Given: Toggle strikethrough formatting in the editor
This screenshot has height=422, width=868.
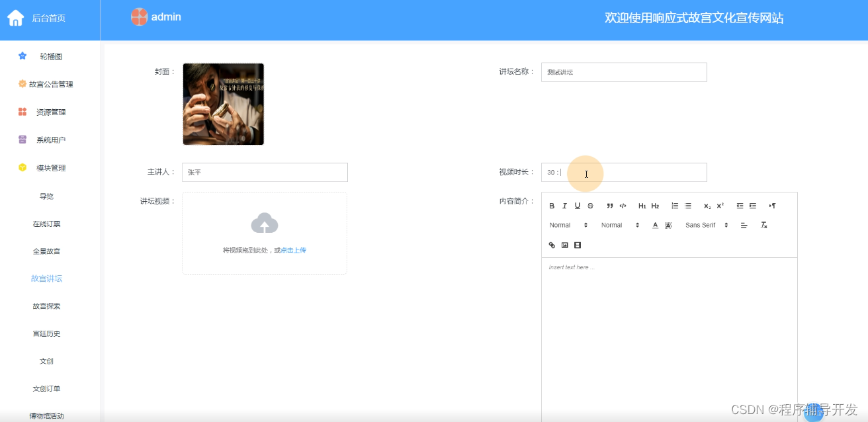Looking at the screenshot, I should pyautogui.click(x=590, y=206).
